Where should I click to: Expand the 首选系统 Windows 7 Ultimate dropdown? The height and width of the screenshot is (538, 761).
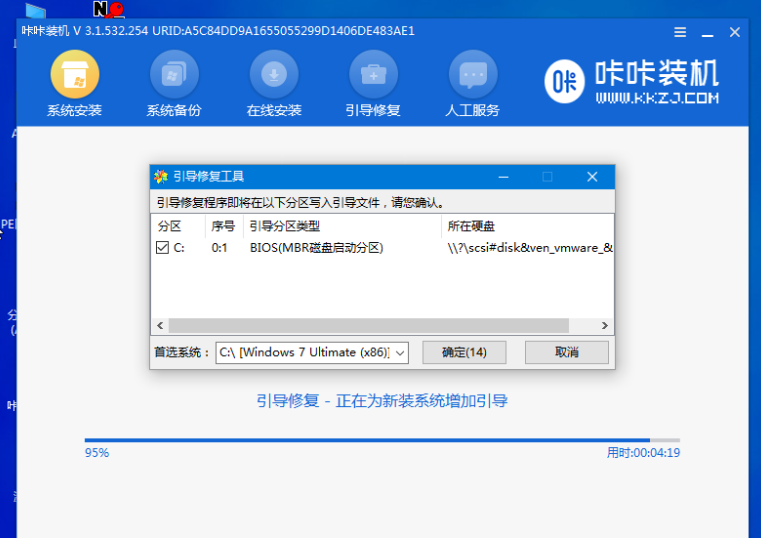pyautogui.click(x=400, y=353)
